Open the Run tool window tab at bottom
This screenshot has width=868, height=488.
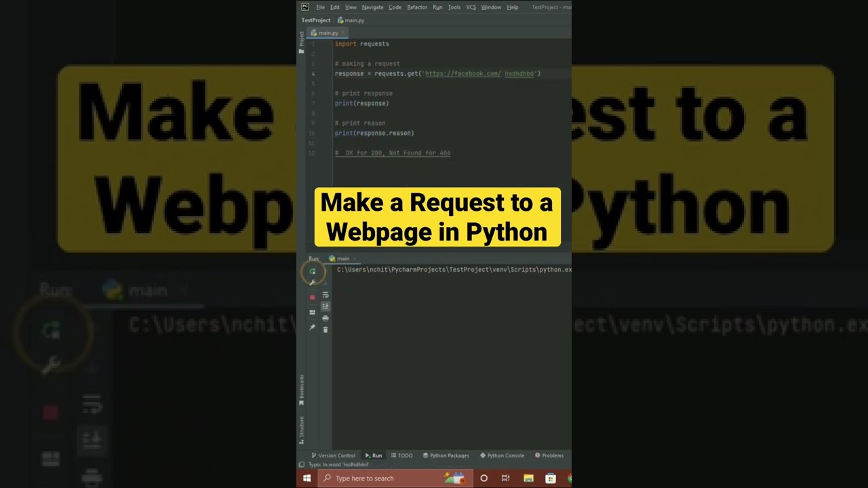(x=374, y=455)
